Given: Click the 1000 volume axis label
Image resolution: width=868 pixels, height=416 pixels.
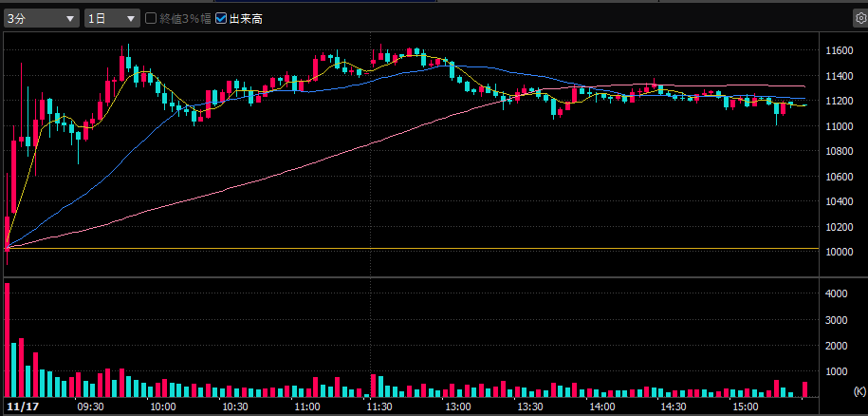Looking at the screenshot, I should [836, 371].
